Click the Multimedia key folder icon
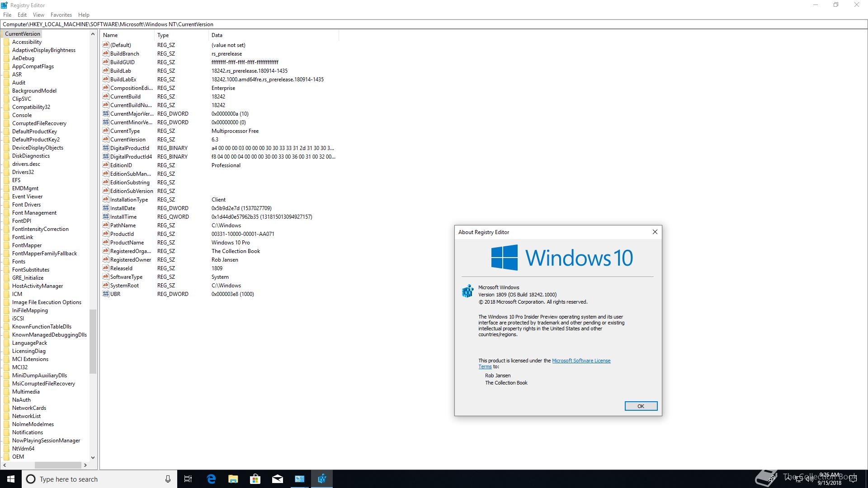This screenshot has height=488, width=868. pyautogui.click(x=6, y=392)
